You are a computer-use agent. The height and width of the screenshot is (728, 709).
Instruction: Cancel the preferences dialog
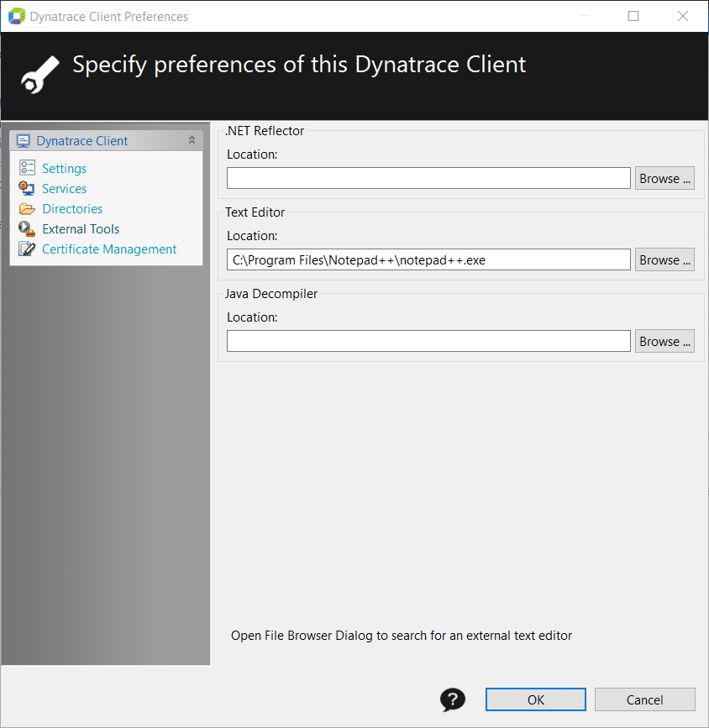[x=645, y=699]
